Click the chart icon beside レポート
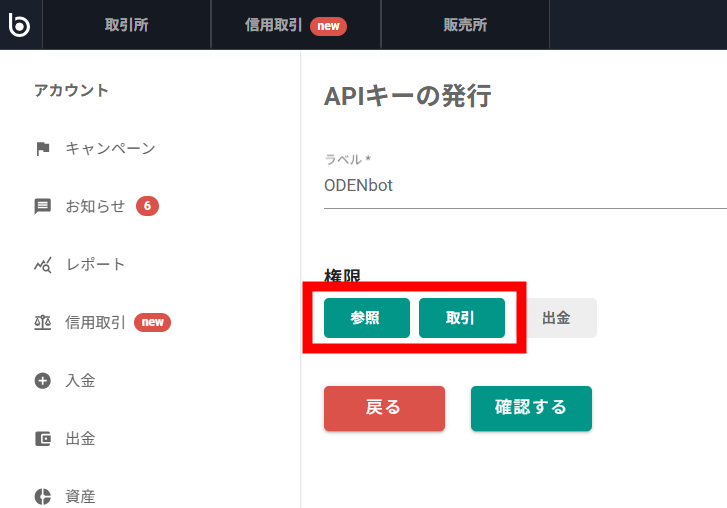Image resolution: width=727 pixels, height=508 pixels. pos(43,265)
